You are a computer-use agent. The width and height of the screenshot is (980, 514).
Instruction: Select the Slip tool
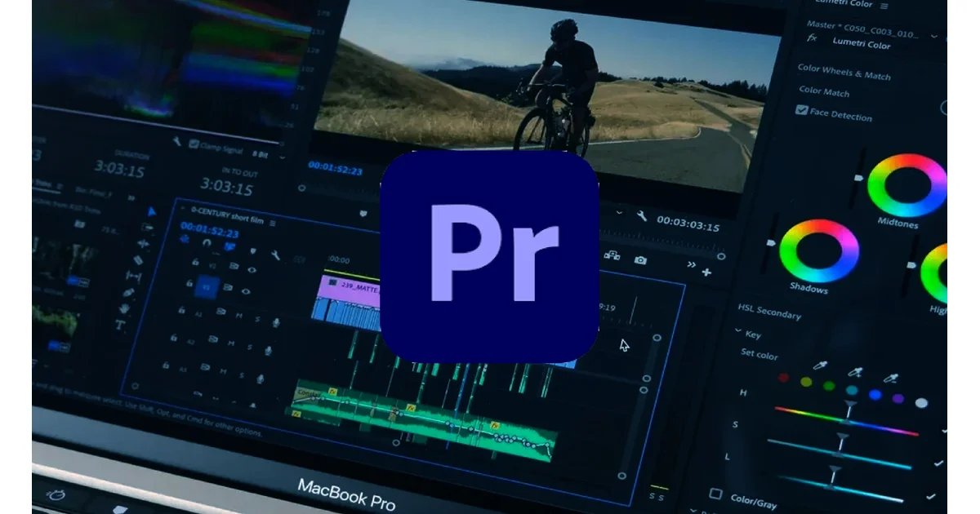click(133, 276)
